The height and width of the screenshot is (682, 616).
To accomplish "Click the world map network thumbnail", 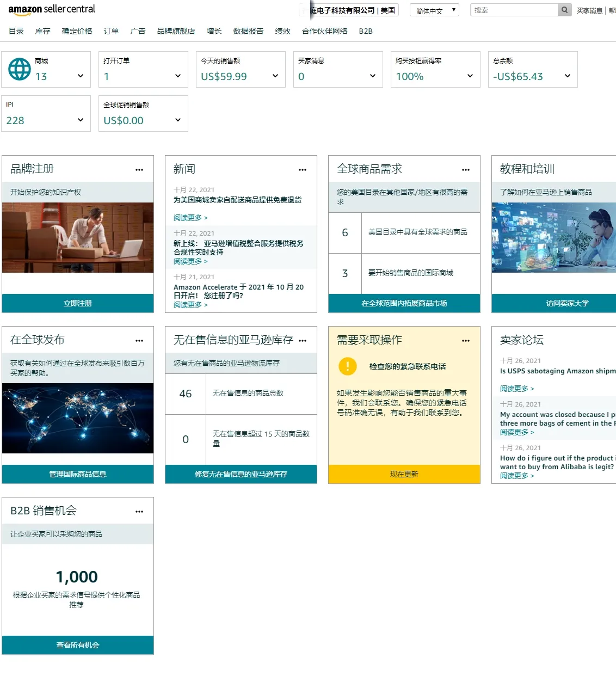I will pyautogui.click(x=78, y=419).
